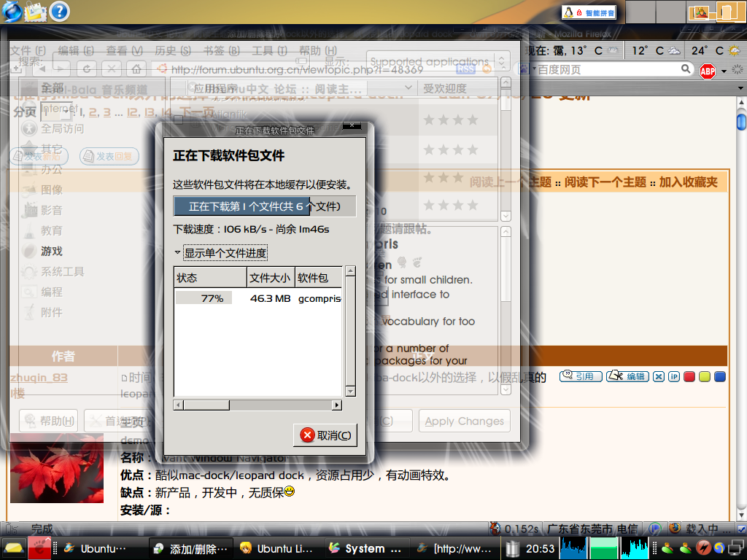
Task: Click the 46.3 MB file size cell
Action: click(270, 298)
